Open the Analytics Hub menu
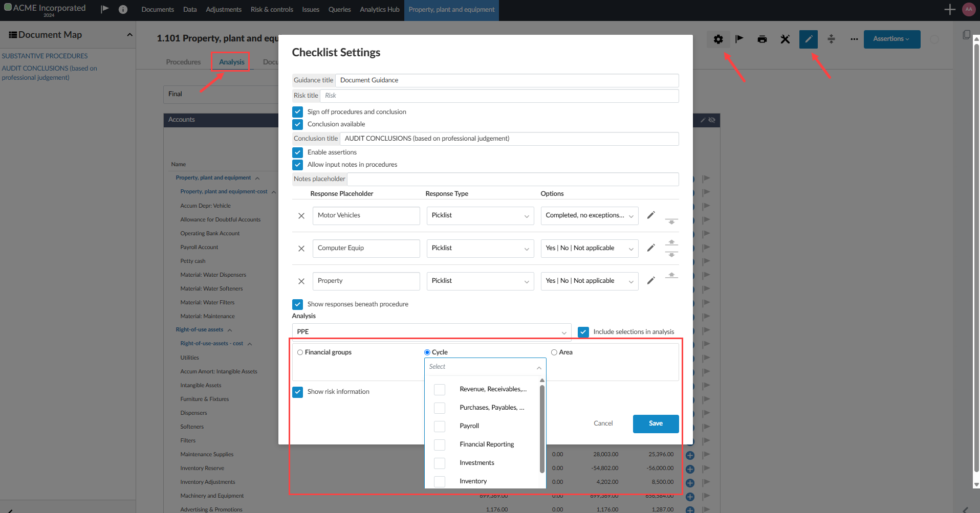Screen dimensions: 980x513 pos(379,9)
